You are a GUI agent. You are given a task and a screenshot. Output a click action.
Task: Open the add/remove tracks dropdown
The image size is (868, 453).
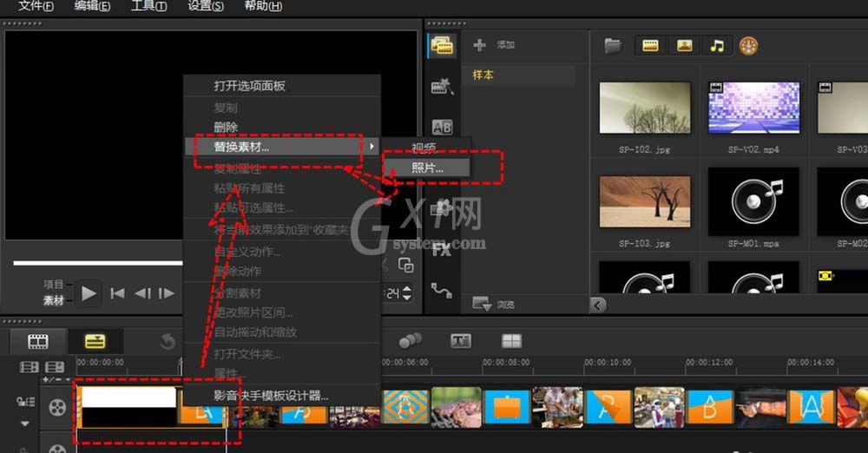56,379
